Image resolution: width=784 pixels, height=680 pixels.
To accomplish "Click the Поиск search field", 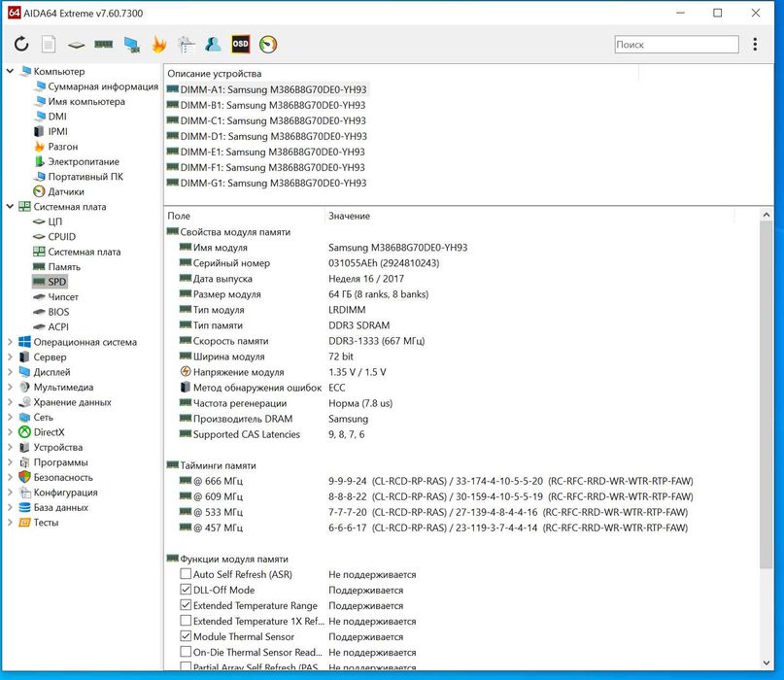I will [676, 44].
